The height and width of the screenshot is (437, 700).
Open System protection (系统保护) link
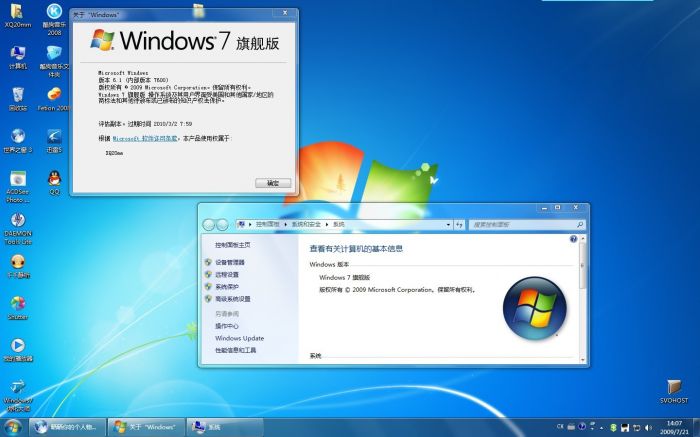[x=227, y=287]
